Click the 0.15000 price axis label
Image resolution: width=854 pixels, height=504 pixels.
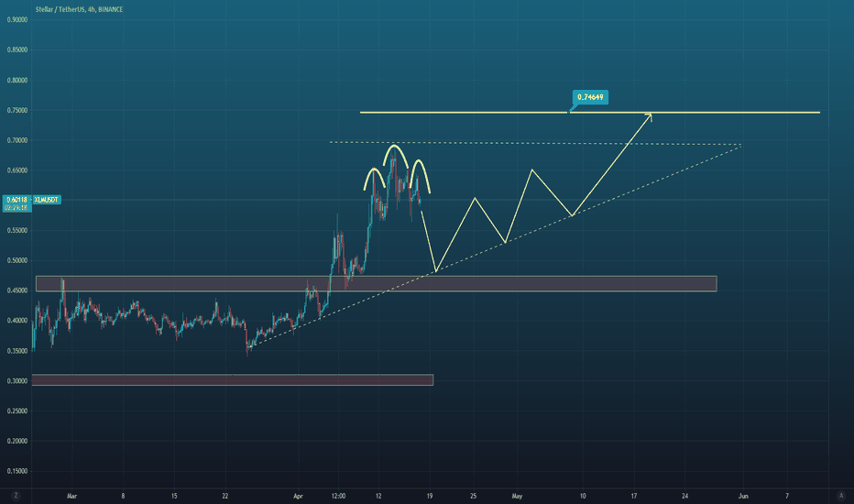[x=16, y=471]
